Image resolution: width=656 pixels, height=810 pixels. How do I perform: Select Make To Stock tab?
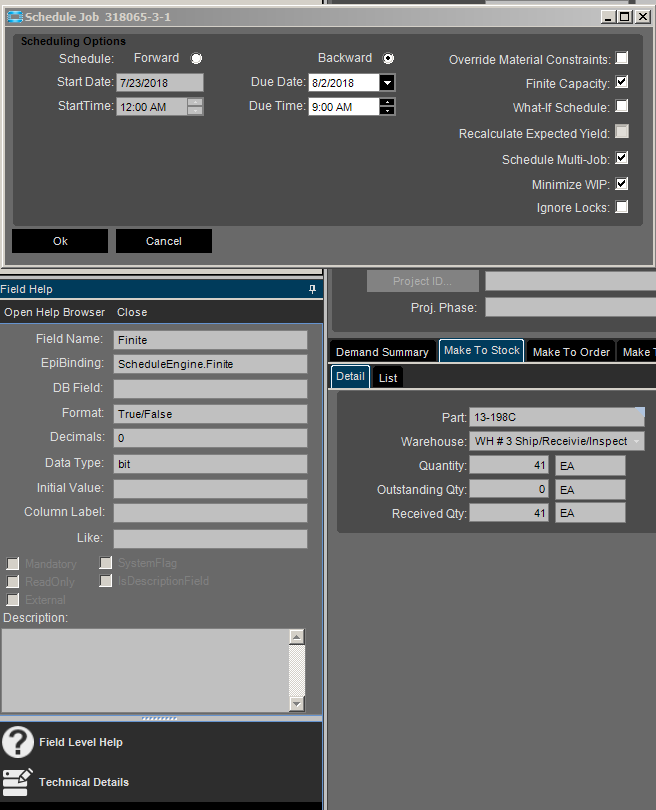pyautogui.click(x=481, y=351)
